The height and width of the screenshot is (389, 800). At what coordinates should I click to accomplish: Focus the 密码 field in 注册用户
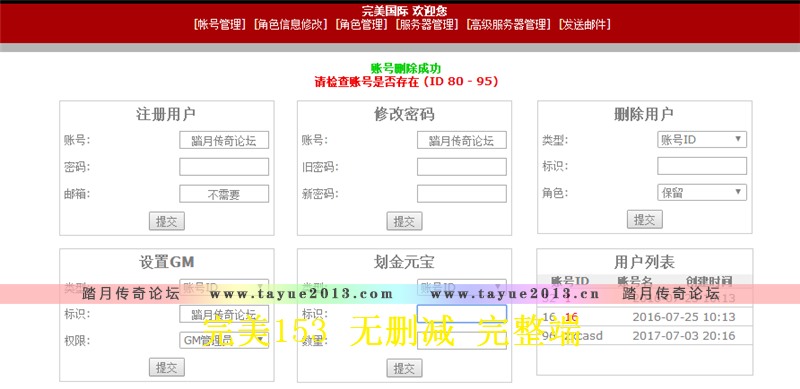pos(224,167)
